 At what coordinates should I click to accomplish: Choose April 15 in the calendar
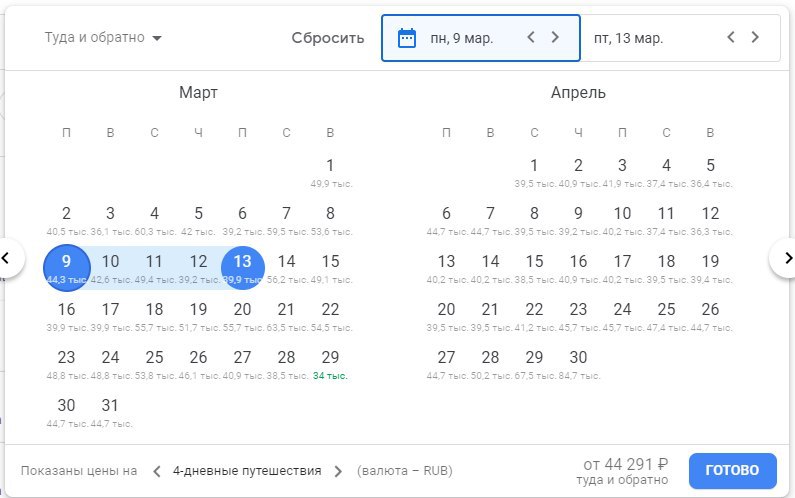pyautogui.click(x=534, y=266)
